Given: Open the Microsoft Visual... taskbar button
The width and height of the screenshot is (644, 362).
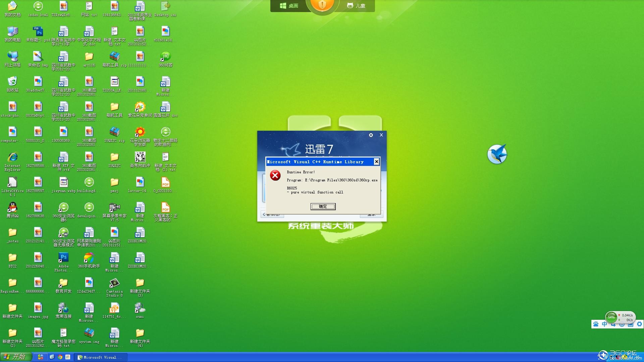Looking at the screenshot, I should [101, 357].
